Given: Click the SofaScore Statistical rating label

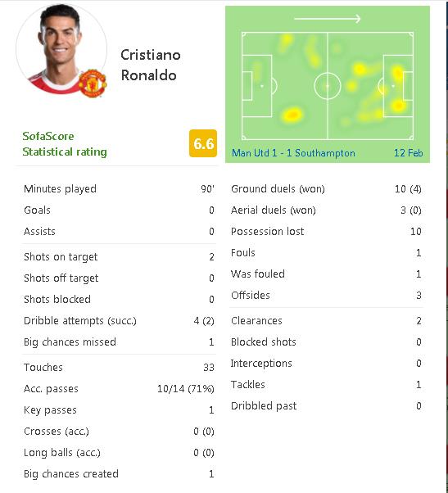Looking at the screenshot, I should 65,144.
